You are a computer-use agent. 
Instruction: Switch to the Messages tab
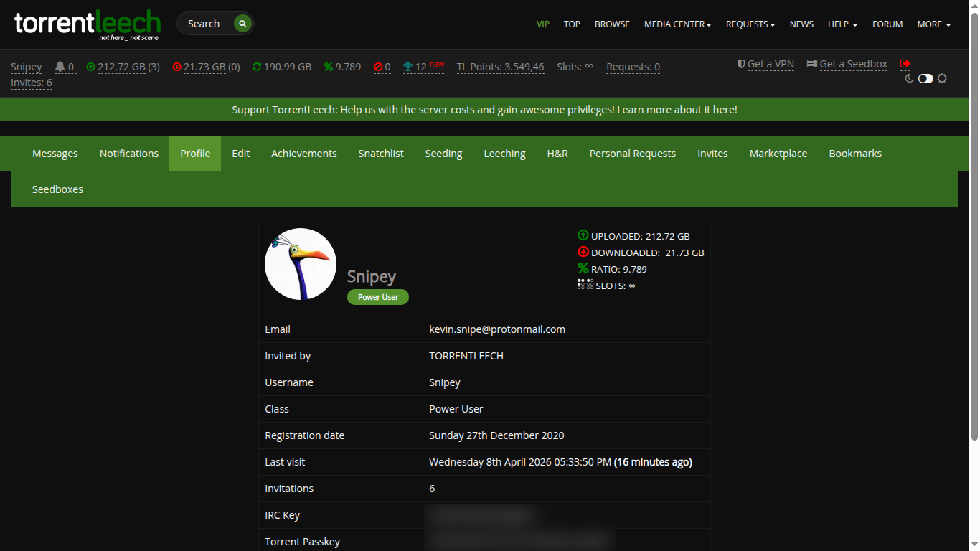click(55, 154)
